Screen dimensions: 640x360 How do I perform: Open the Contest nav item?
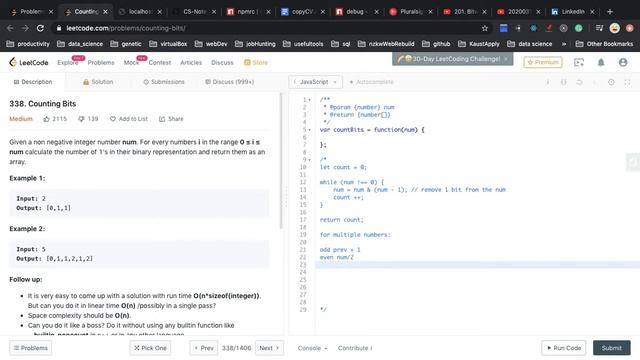pyautogui.click(x=160, y=62)
